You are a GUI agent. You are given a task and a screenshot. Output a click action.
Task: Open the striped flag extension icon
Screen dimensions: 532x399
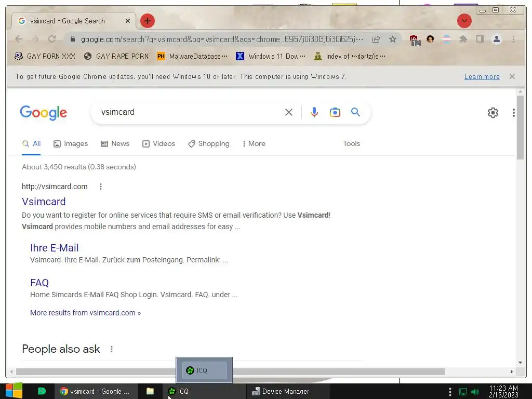[447, 39]
